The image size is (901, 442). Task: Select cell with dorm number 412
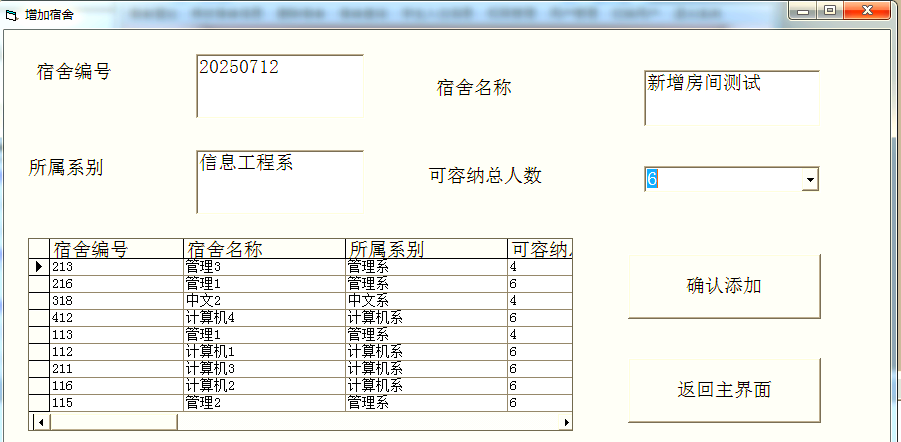click(117, 318)
